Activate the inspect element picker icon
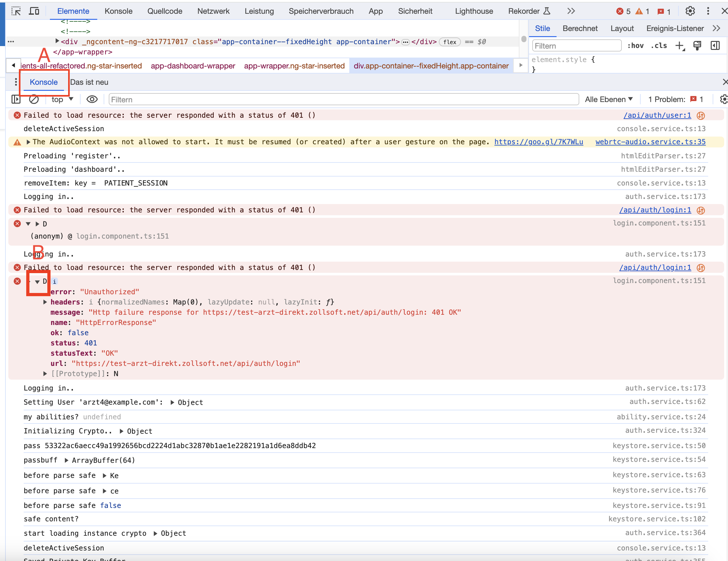This screenshot has height=561, width=728. click(16, 11)
